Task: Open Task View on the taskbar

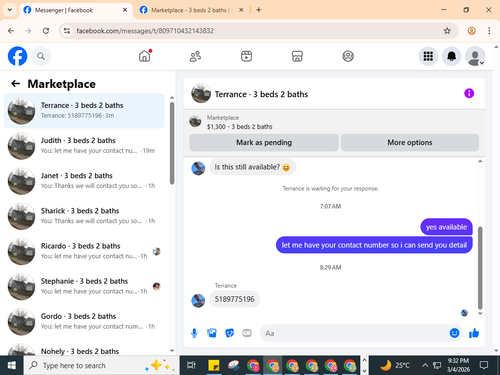Action: click(191, 365)
